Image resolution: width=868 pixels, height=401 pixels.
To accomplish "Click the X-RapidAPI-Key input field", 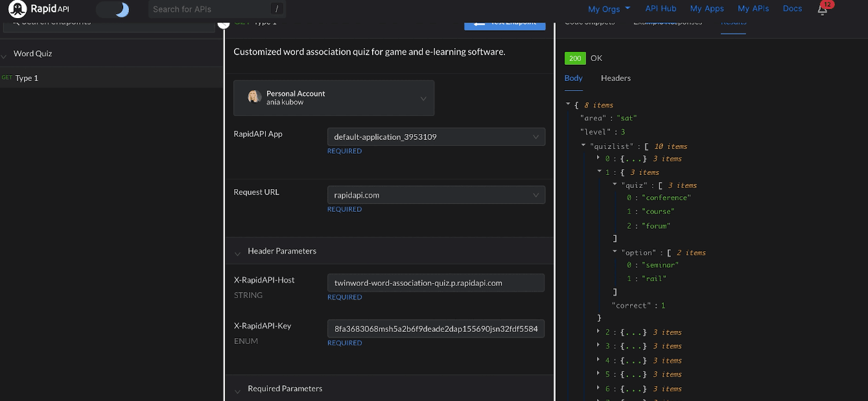I will pyautogui.click(x=436, y=328).
